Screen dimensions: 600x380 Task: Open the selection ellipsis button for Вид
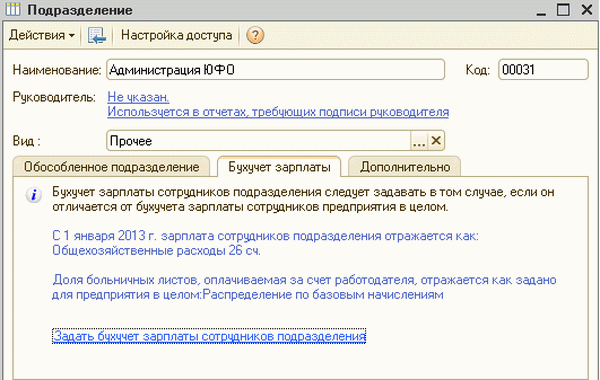click(x=419, y=141)
